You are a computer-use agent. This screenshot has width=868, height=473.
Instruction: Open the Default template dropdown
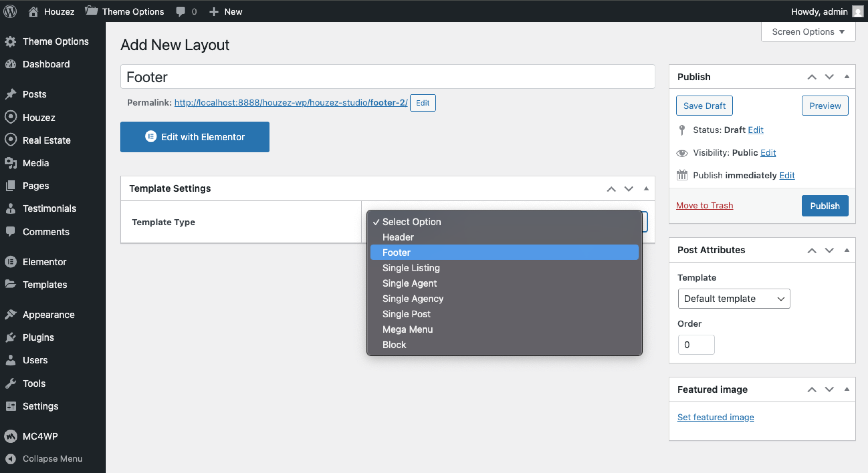(x=734, y=298)
